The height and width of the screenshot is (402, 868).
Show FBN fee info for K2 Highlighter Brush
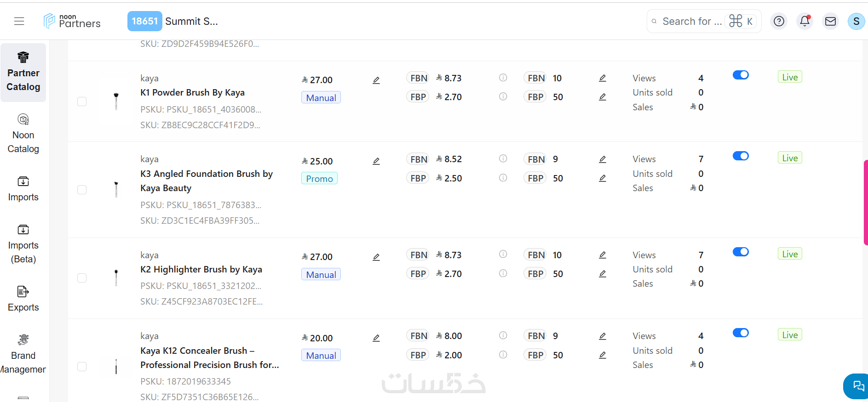click(x=503, y=255)
